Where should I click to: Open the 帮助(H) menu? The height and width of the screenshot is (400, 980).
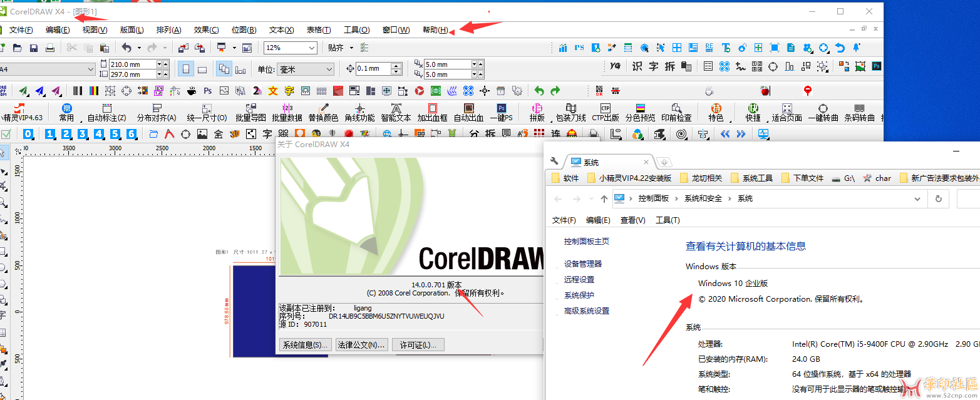(435, 30)
